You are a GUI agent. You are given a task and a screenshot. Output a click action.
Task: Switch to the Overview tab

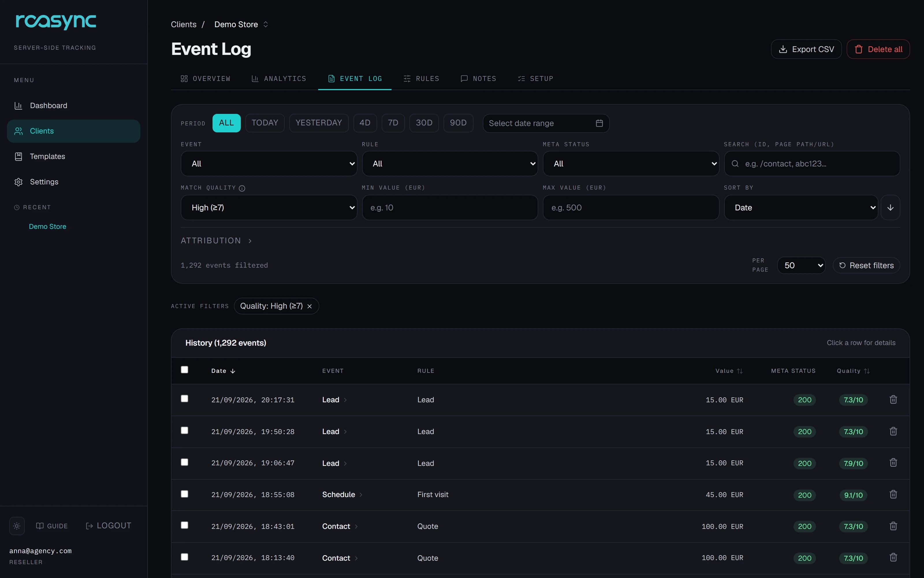[x=205, y=79]
